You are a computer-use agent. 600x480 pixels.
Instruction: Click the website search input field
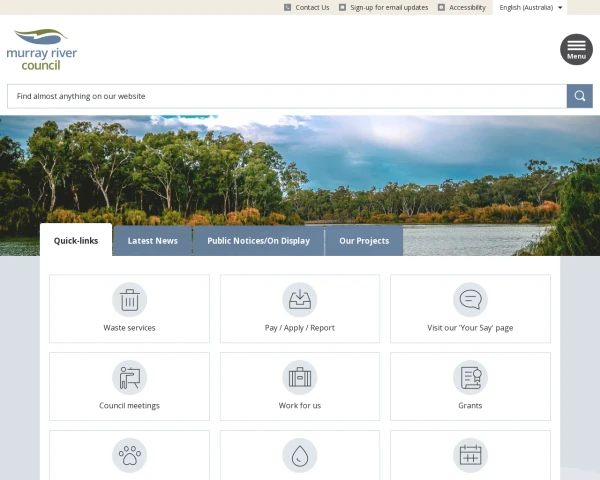point(287,96)
